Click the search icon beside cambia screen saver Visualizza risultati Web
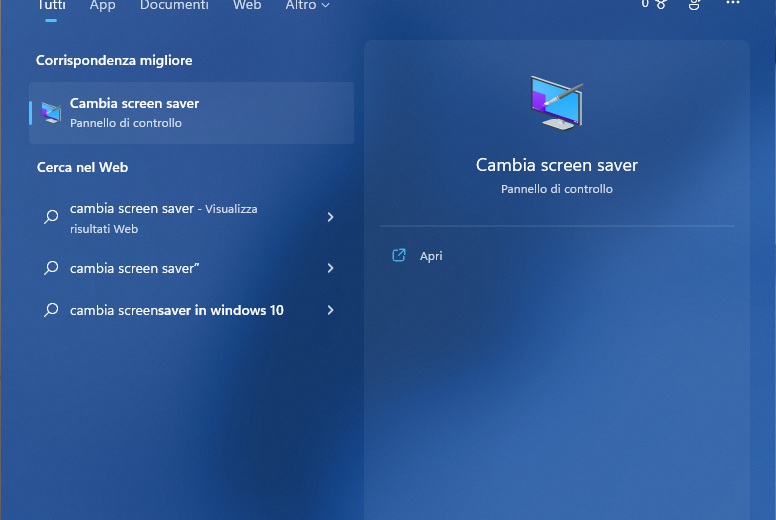The width and height of the screenshot is (776, 520). click(x=51, y=217)
